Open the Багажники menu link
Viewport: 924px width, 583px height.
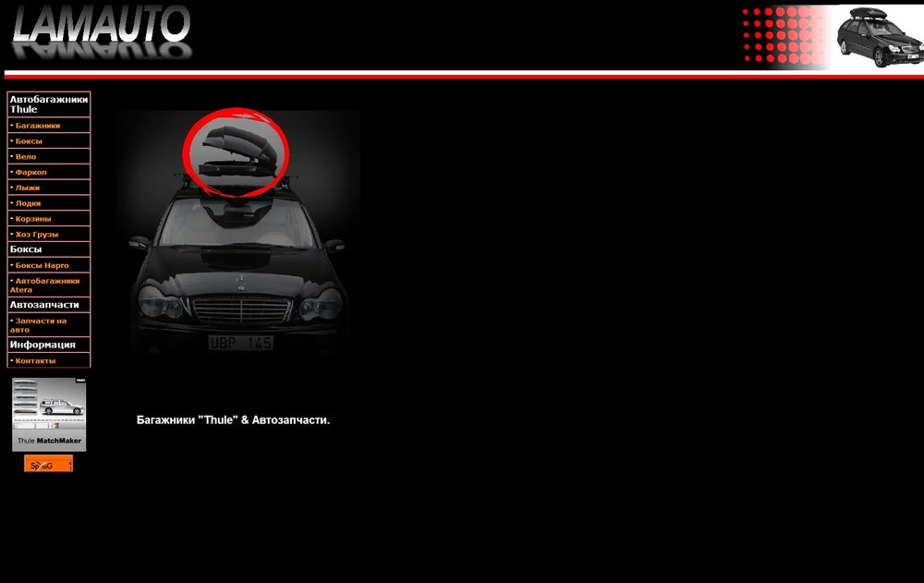click(38, 126)
